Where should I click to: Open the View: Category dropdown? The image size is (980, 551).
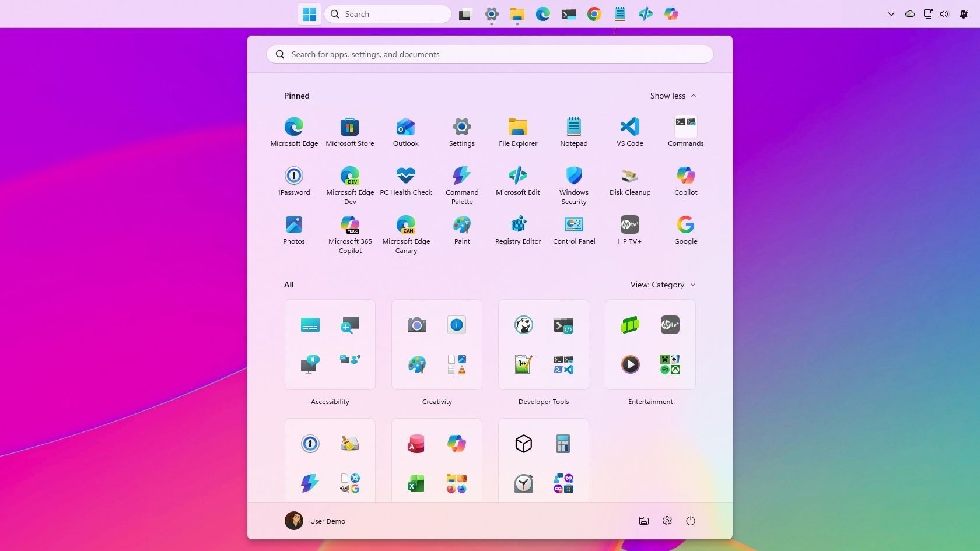(x=663, y=285)
